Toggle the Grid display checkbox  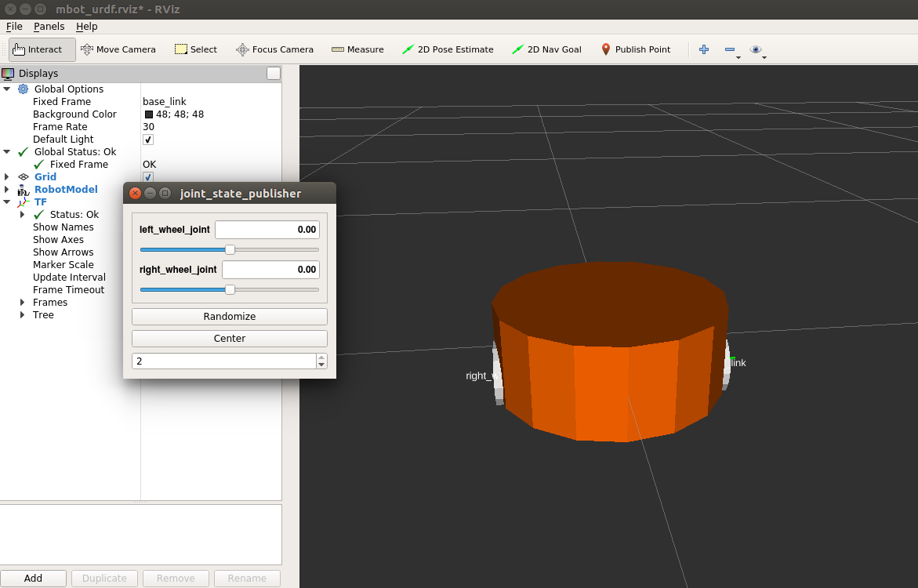tap(148, 177)
